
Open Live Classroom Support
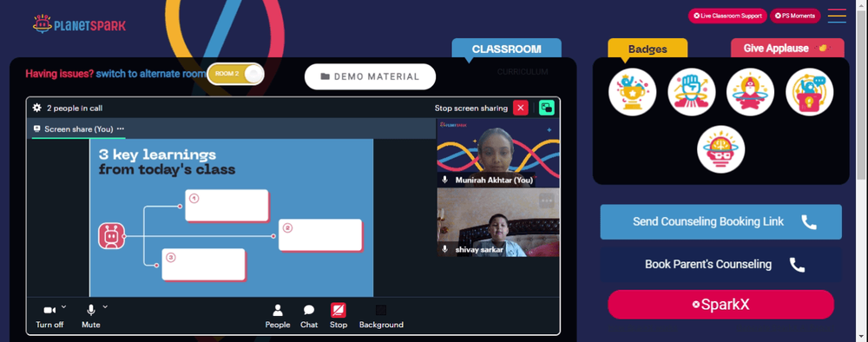[x=727, y=16]
